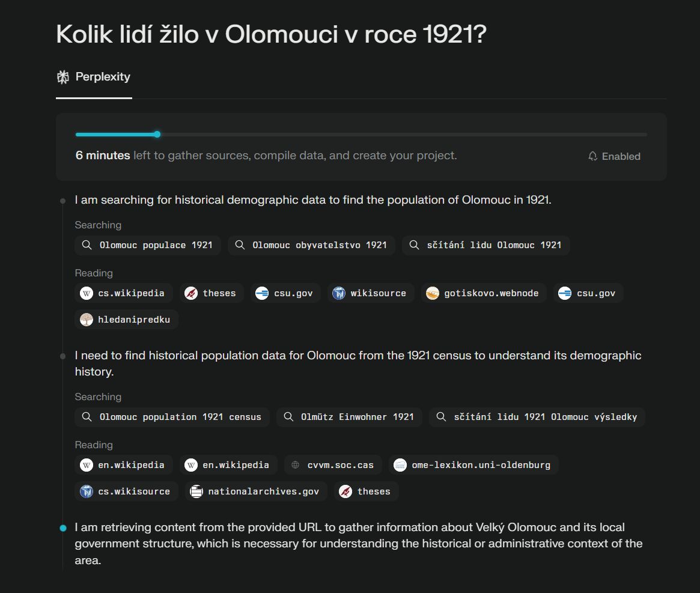
Task: Open the cvvm.soc.cas globe source chip
Action: pos(333,465)
